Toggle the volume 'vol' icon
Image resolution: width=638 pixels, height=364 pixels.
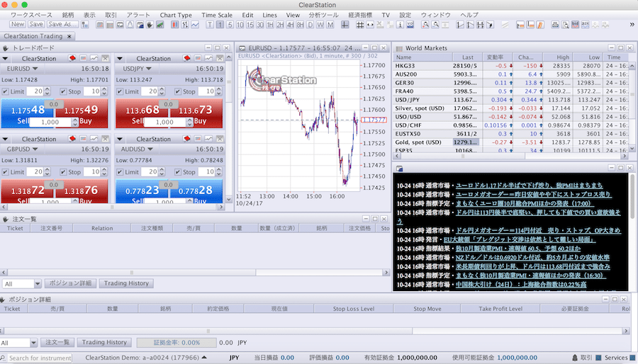(x=410, y=25)
